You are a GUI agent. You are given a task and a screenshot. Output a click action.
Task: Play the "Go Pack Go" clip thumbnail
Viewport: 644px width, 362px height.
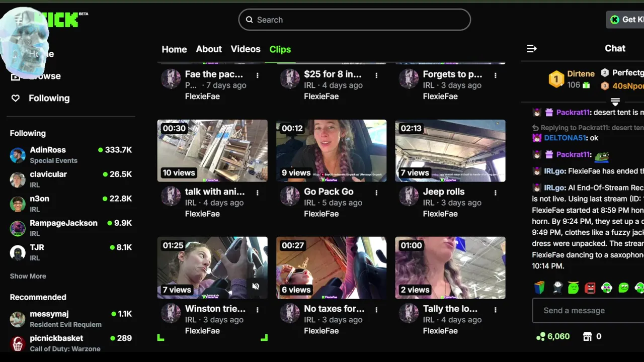pos(331,150)
